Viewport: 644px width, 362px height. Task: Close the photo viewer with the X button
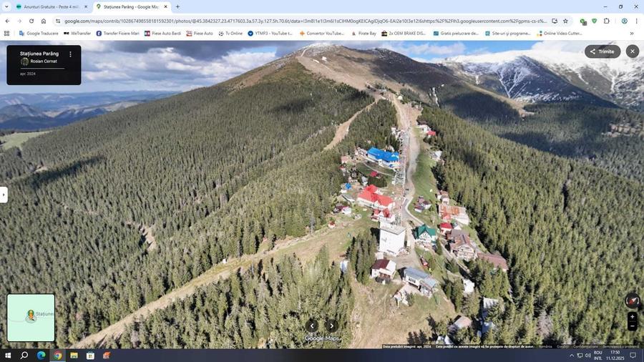point(632,52)
